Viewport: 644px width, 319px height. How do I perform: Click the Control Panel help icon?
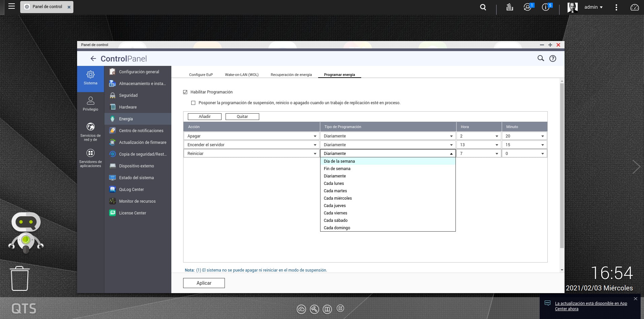pos(553,58)
